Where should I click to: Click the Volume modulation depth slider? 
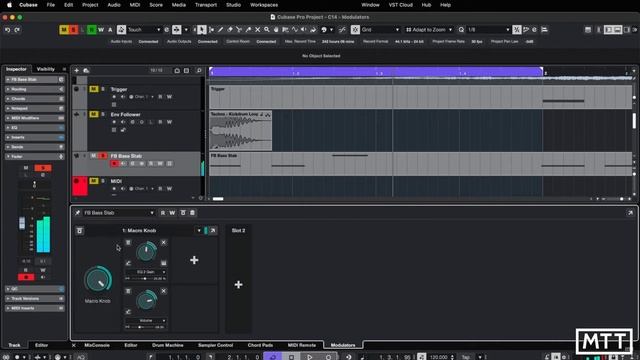142,327
